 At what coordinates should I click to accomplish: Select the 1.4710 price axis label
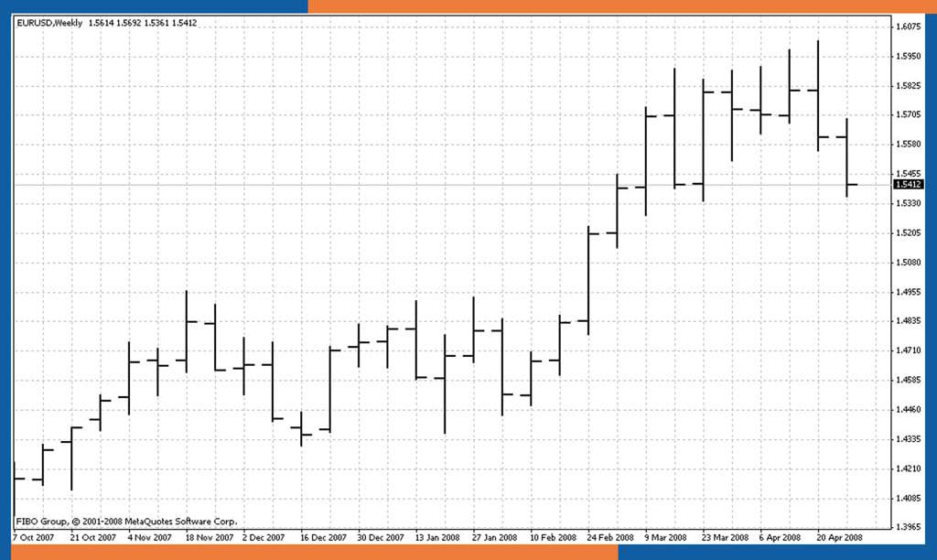click(x=910, y=350)
